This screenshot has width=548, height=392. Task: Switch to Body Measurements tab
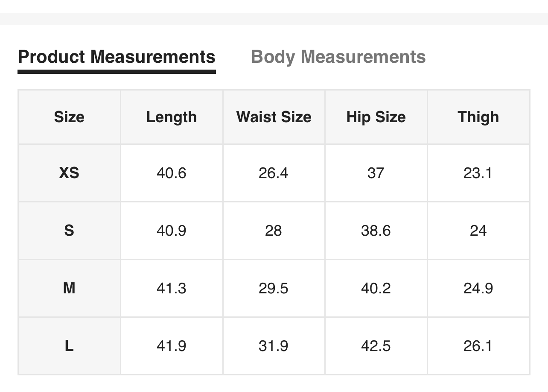pos(338,57)
